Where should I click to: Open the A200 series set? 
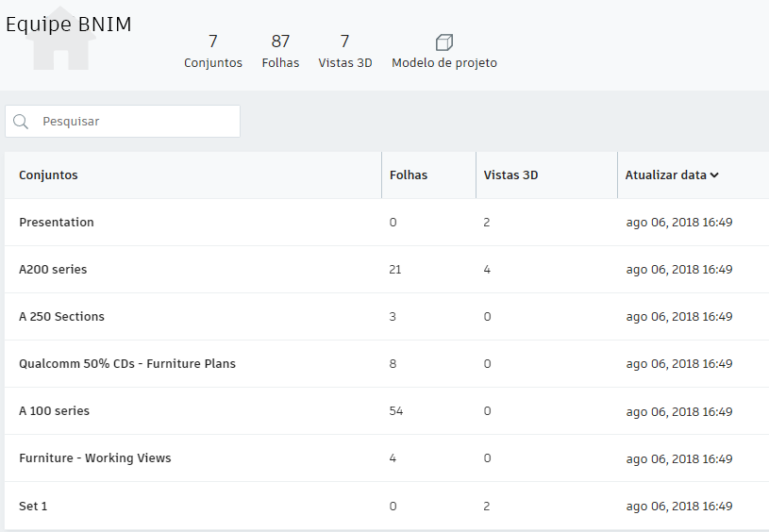click(x=53, y=270)
